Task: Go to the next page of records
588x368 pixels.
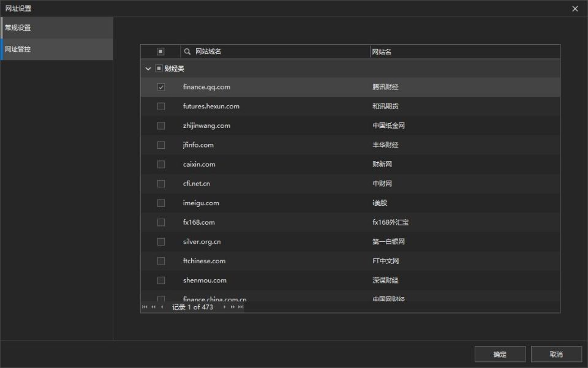Action: point(233,307)
